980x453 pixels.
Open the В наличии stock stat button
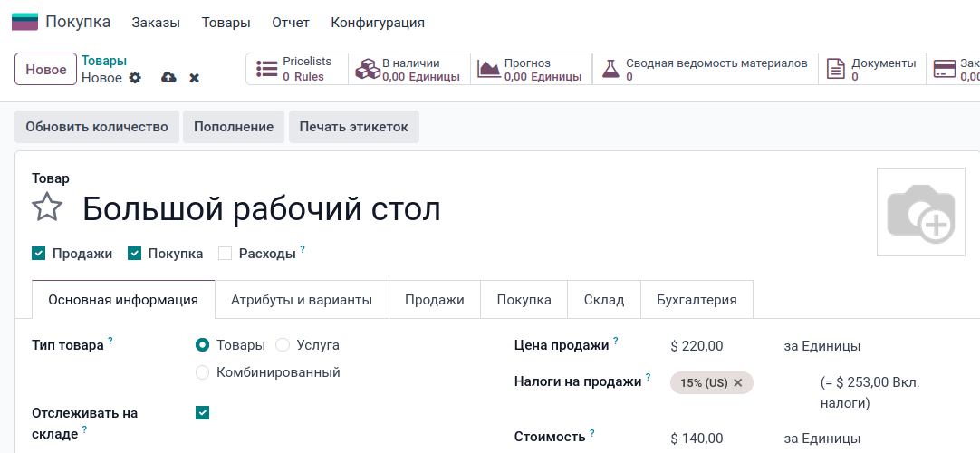[x=409, y=69]
